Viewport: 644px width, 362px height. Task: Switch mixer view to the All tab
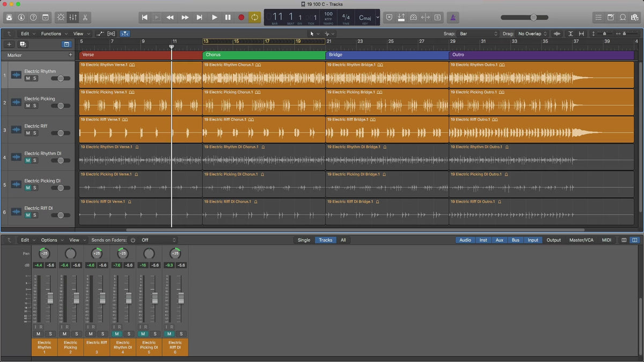click(343, 240)
